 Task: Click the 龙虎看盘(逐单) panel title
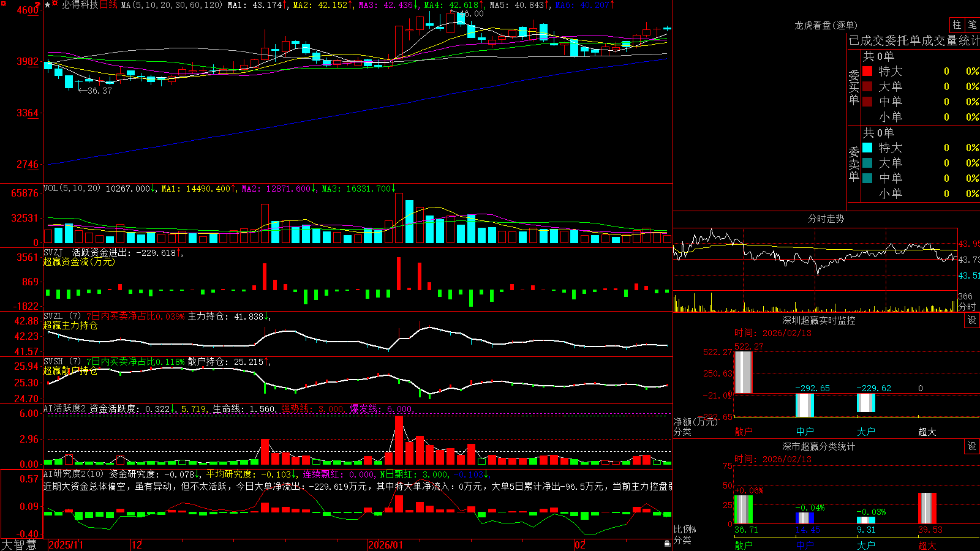[x=826, y=25]
